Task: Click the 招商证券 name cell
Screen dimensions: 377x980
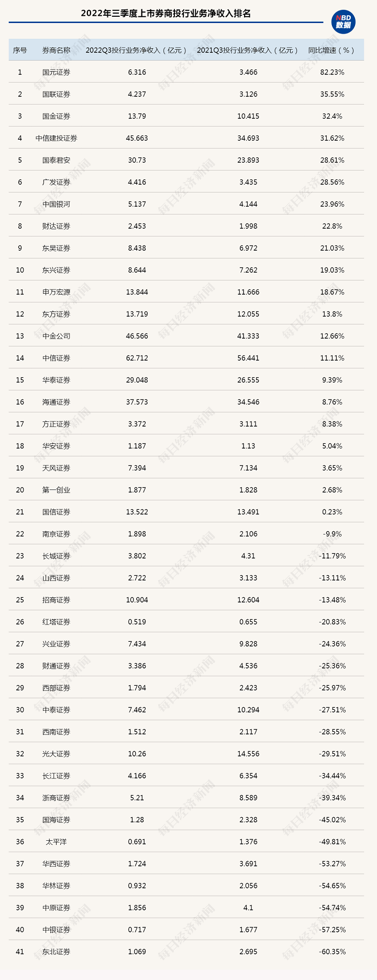Action: coord(56,600)
